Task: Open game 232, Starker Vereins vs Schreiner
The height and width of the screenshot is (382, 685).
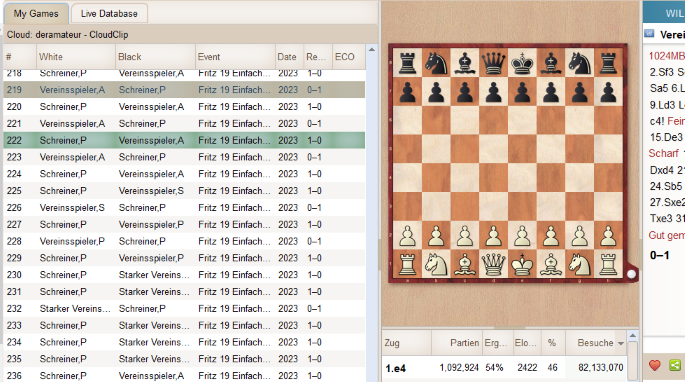Action: coord(184,309)
